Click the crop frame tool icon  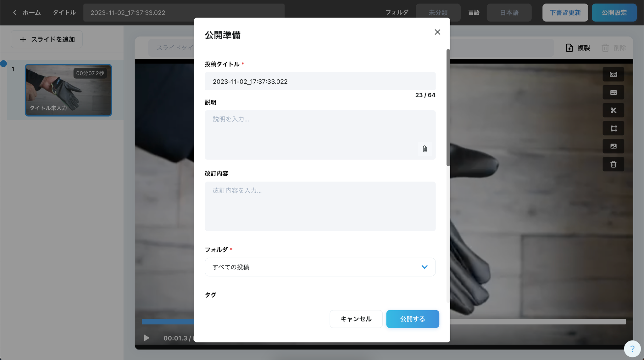613,128
